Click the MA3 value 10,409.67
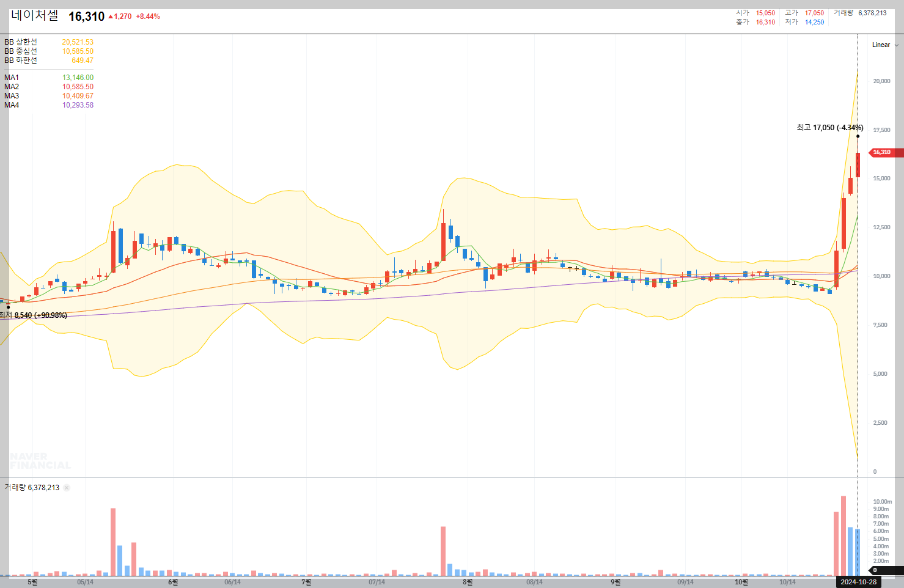This screenshot has height=588, width=904. click(78, 96)
